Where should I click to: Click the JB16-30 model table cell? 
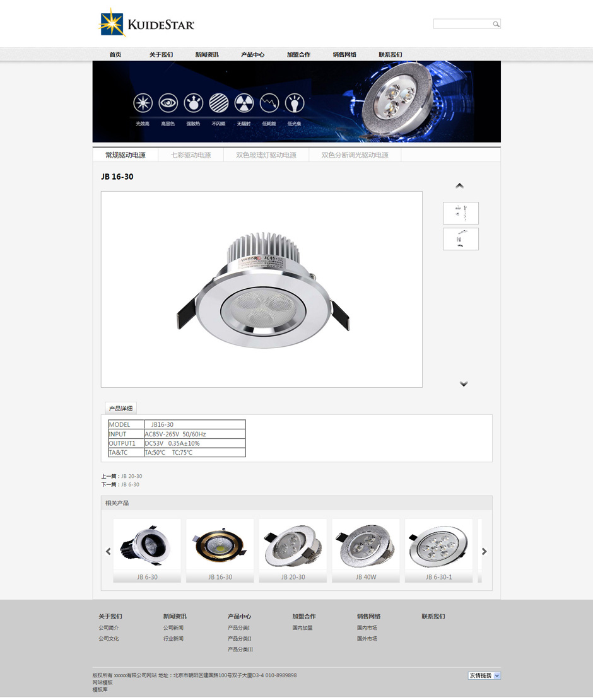pos(195,424)
